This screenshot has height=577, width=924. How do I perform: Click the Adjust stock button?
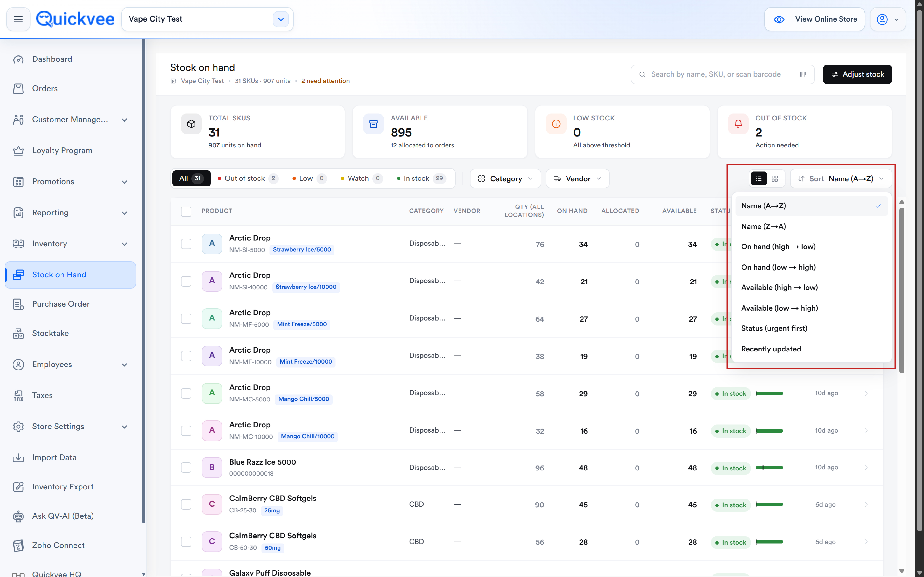(x=857, y=74)
